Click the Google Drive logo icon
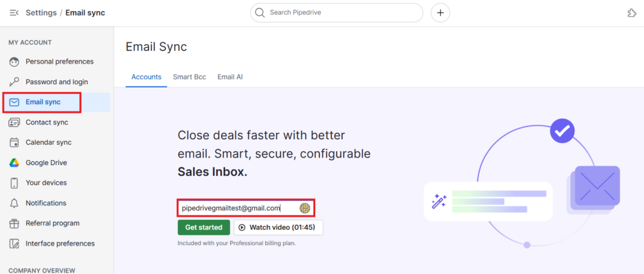644x274 pixels. (x=14, y=163)
